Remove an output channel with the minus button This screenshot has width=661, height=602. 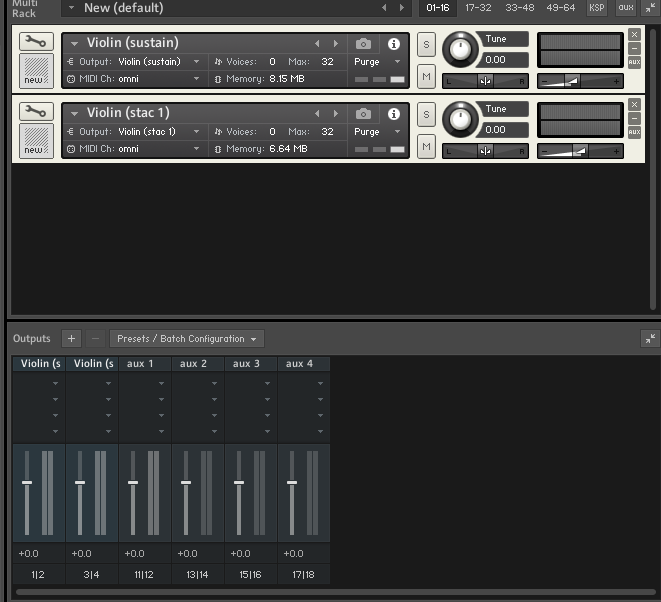tap(95, 339)
